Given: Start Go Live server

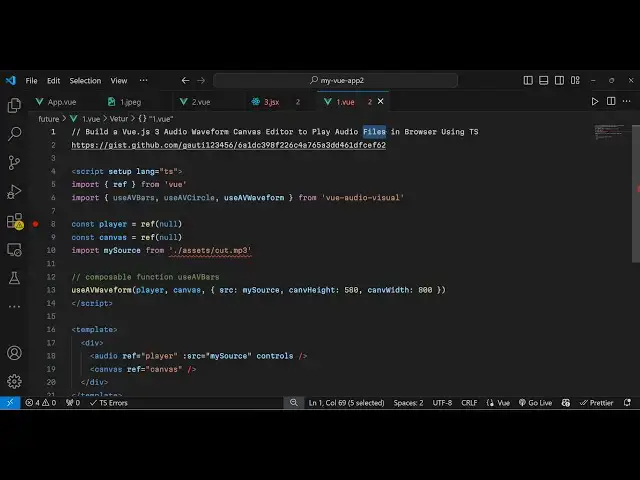Looking at the screenshot, I should click(x=535, y=403).
